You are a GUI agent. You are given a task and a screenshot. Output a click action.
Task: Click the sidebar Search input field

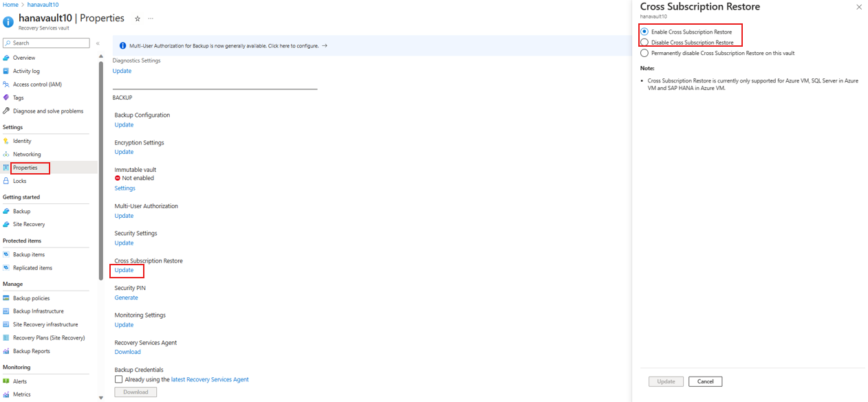(x=46, y=43)
